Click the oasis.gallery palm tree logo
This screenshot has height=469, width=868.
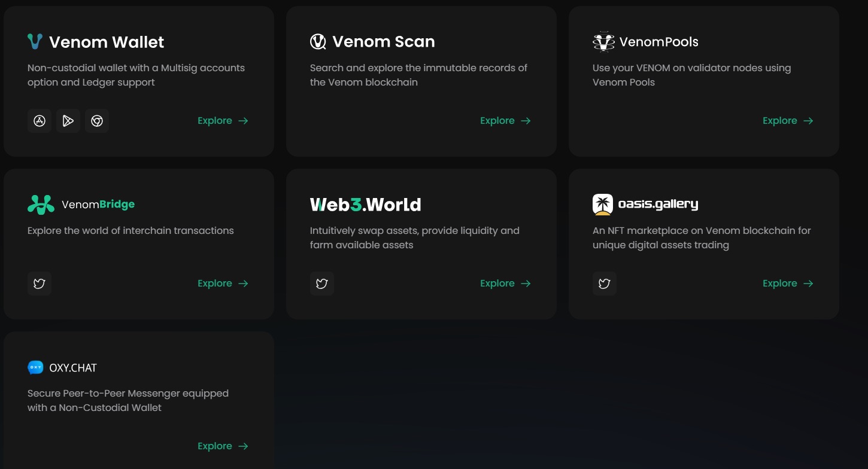point(603,205)
